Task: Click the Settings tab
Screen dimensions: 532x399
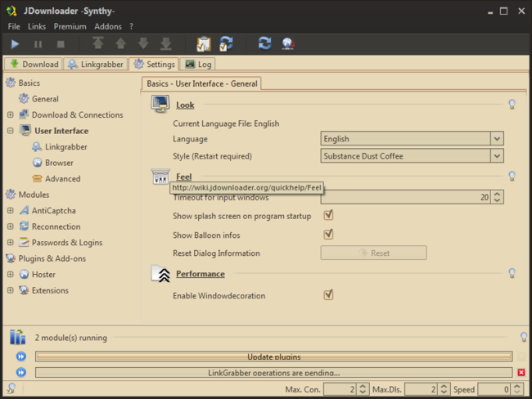Action: tap(154, 64)
